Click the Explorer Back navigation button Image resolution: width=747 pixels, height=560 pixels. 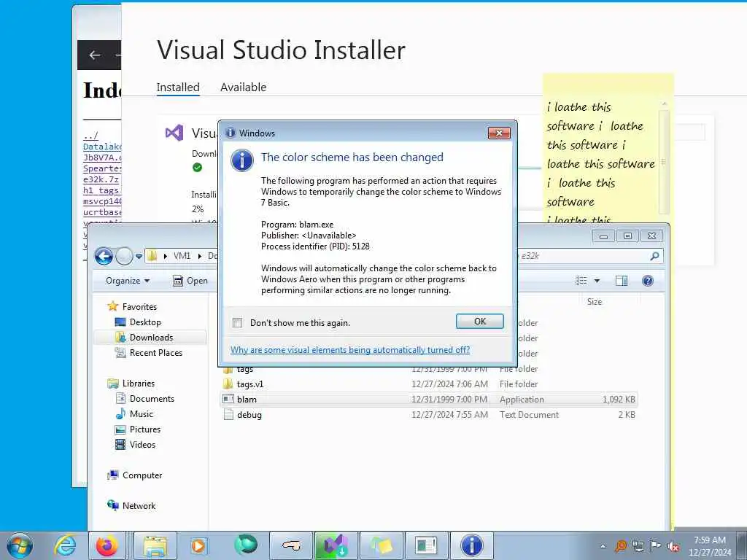click(x=104, y=256)
